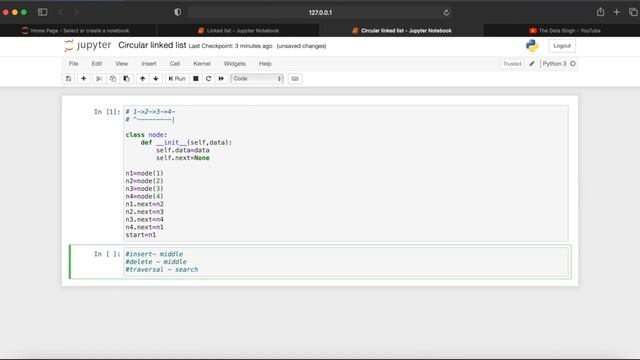Move selected cell down arrow
The width and height of the screenshot is (640, 360).
tap(156, 78)
